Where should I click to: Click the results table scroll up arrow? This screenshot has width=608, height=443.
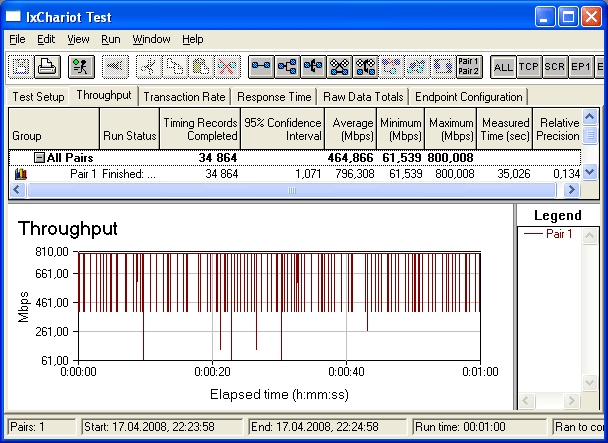coord(590,116)
